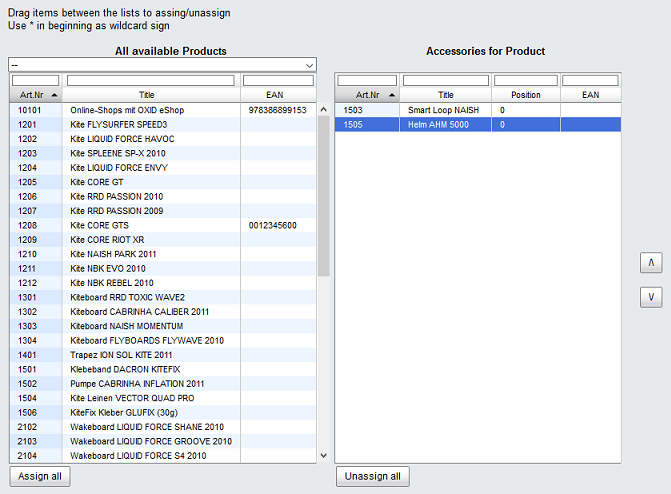Select Wakeboard LIQUID FORCE S4 2010 row
The height and width of the screenshot is (494, 671).
pyautogui.click(x=163, y=456)
